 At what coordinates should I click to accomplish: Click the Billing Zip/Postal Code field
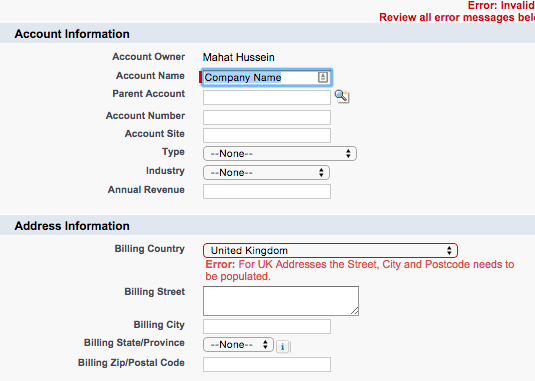pos(267,364)
